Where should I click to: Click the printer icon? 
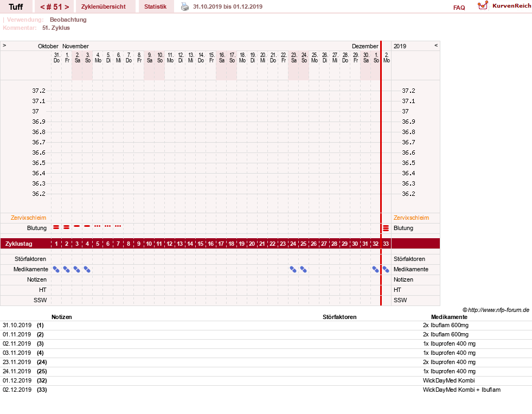[x=184, y=7]
